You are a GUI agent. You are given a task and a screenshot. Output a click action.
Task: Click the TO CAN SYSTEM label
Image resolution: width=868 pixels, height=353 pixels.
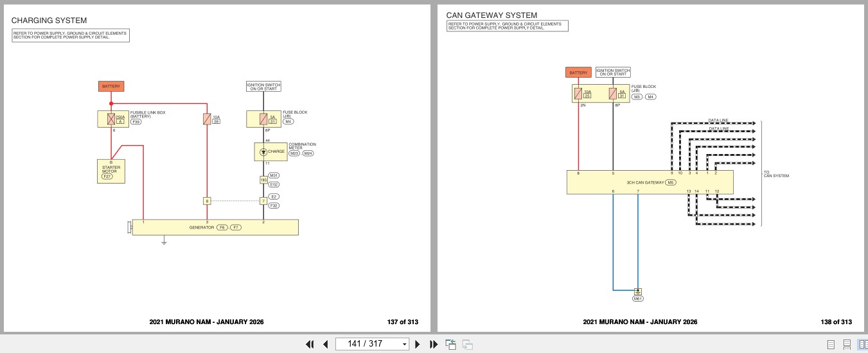coord(776,174)
